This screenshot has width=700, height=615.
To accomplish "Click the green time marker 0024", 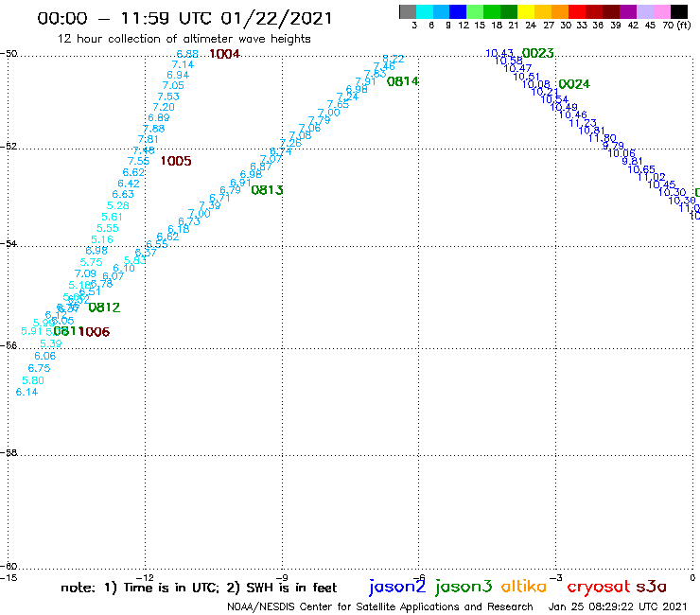I will [574, 84].
